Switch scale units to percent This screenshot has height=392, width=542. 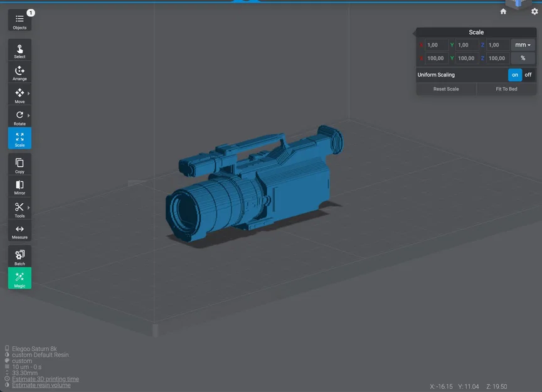point(523,58)
